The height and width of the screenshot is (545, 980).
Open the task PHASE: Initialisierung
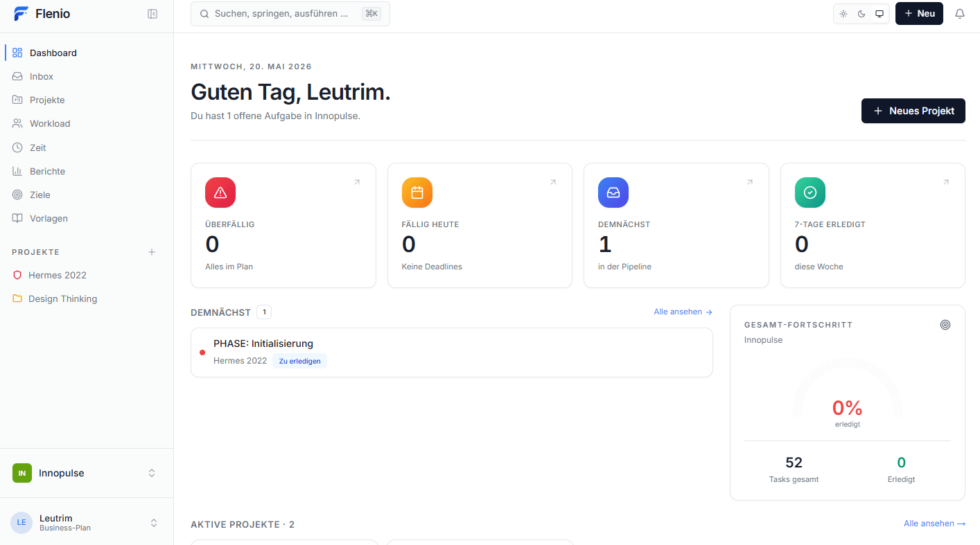pyautogui.click(x=452, y=352)
